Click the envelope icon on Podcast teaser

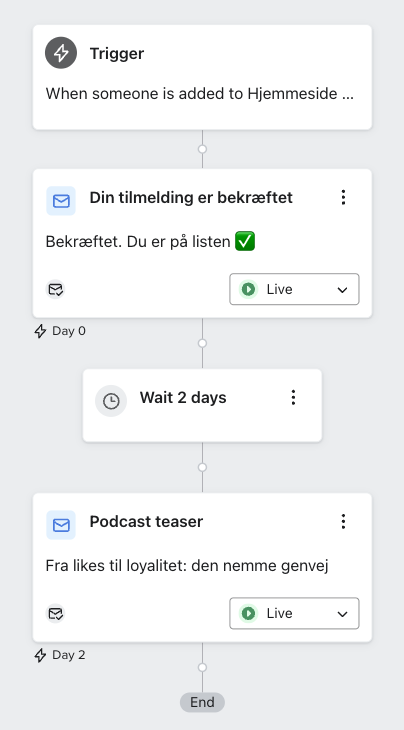[x=61, y=525]
